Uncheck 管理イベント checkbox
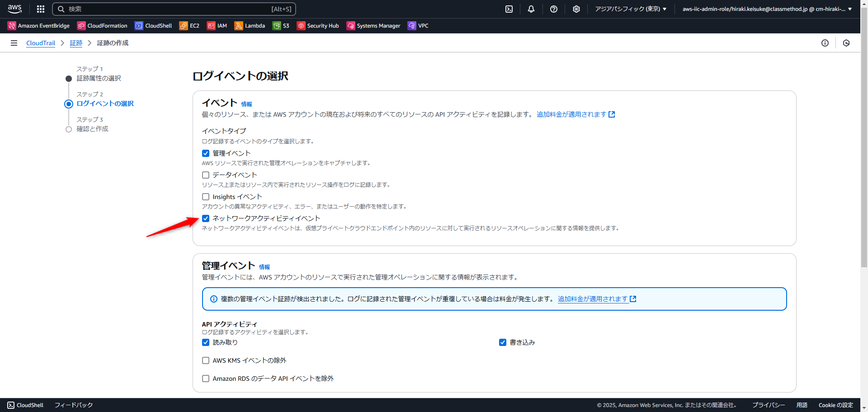Image resolution: width=868 pixels, height=412 pixels. point(206,153)
